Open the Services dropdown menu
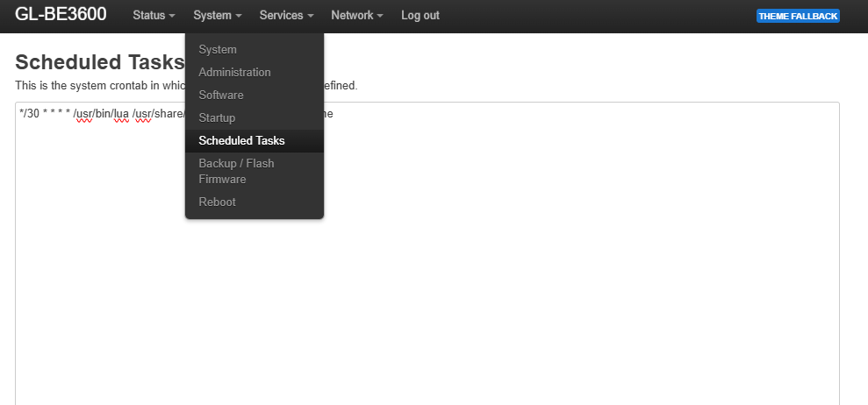The height and width of the screenshot is (405, 868). (x=286, y=16)
